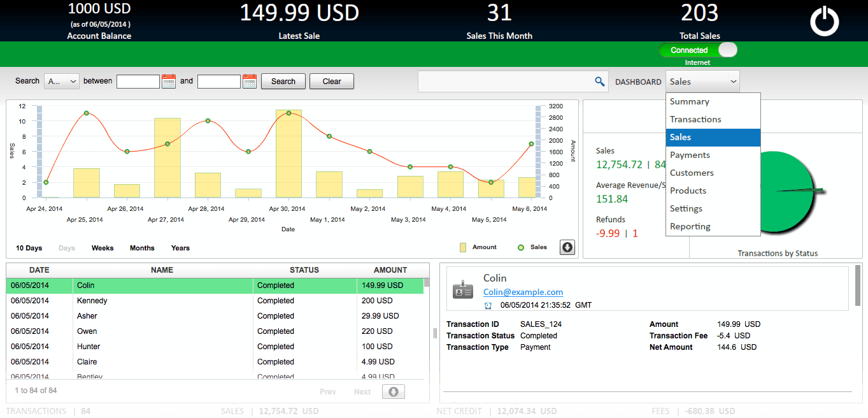
Task: Click the magnifying glass search icon
Action: [x=599, y=82]
